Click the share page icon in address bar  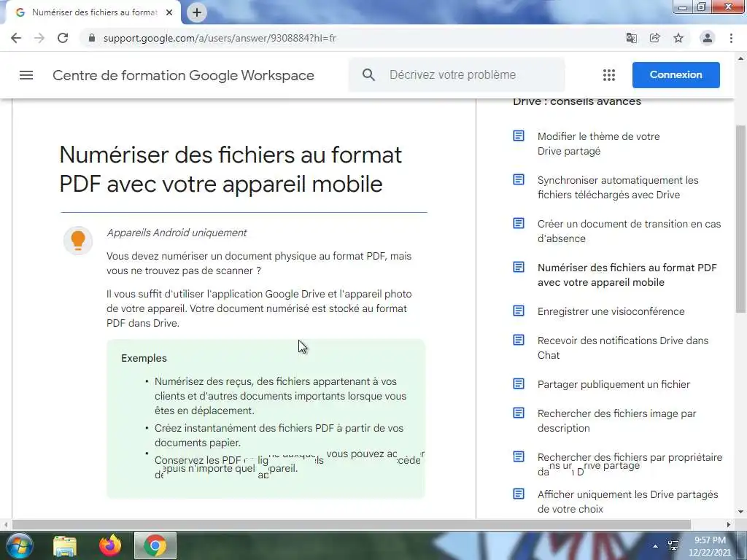pyautogui.click(x=654, y=38)
